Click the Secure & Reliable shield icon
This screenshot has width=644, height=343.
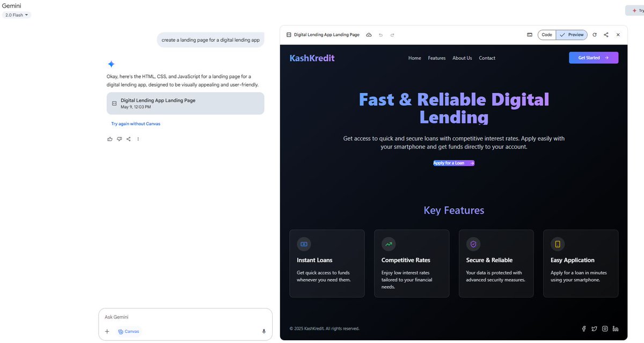tap(473, 244)
